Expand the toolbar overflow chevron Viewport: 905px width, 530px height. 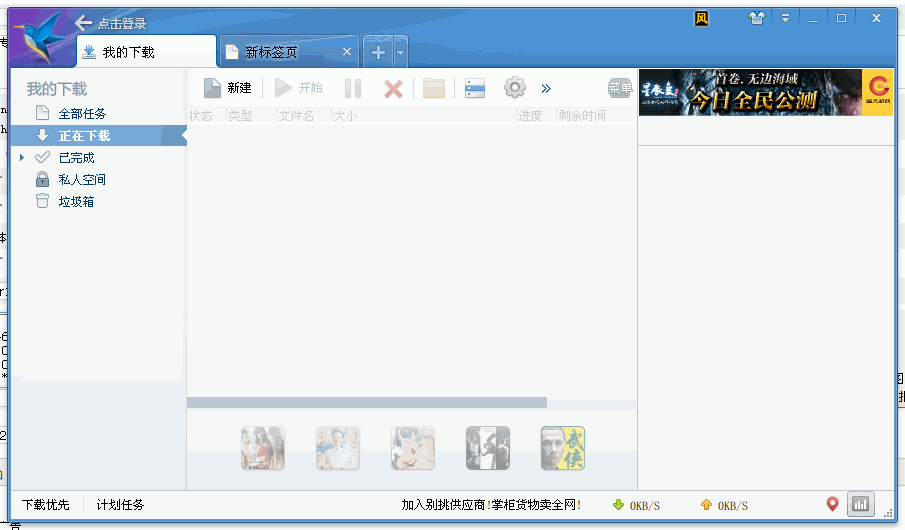(546, 88)
